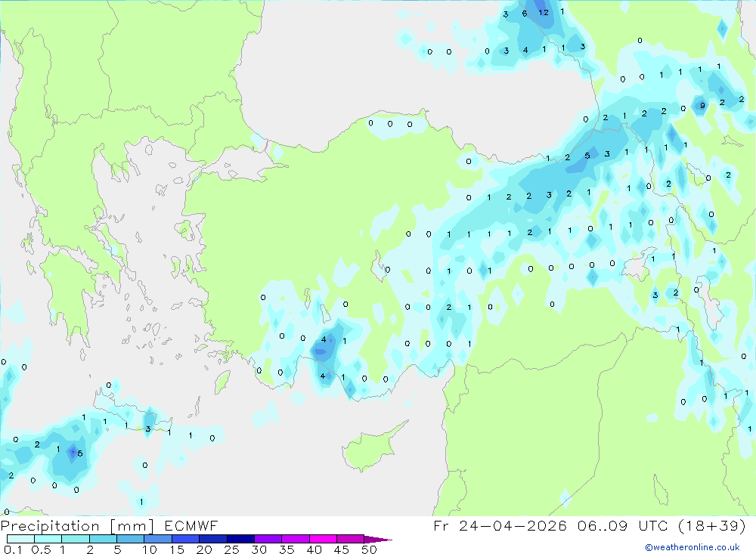
Task: Click the "6" precipitation value near top
Action: point(524,14)
